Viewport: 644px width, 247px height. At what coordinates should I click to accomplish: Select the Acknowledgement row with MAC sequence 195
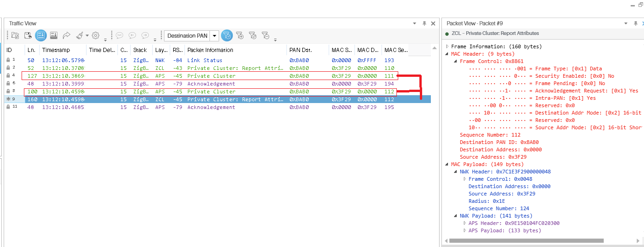(x=218, y=107)
